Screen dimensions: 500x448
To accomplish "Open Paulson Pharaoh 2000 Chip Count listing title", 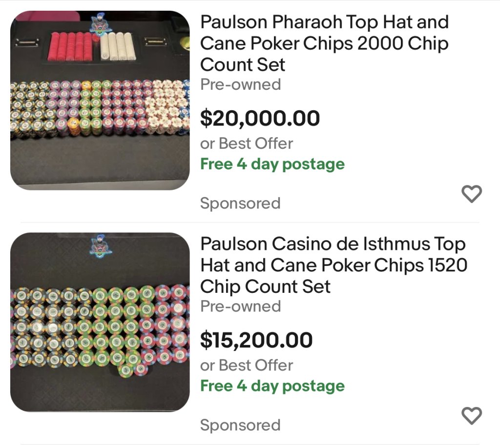I will (324, 43).
